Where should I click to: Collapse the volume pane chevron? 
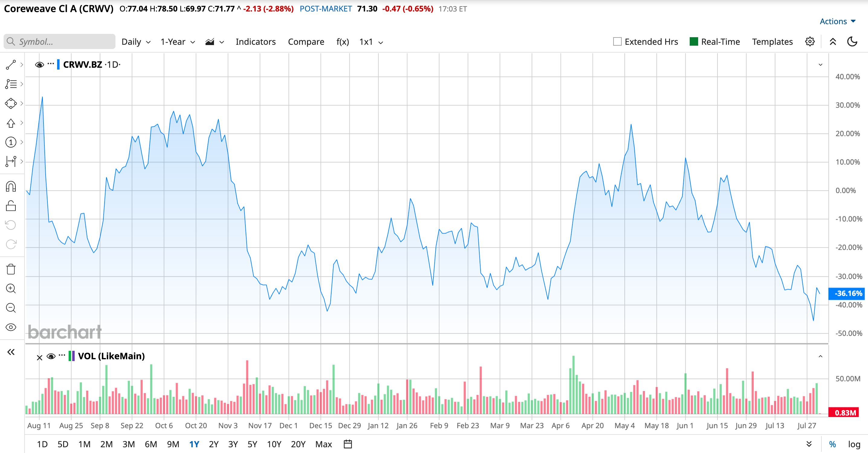[x=821, y=356]
